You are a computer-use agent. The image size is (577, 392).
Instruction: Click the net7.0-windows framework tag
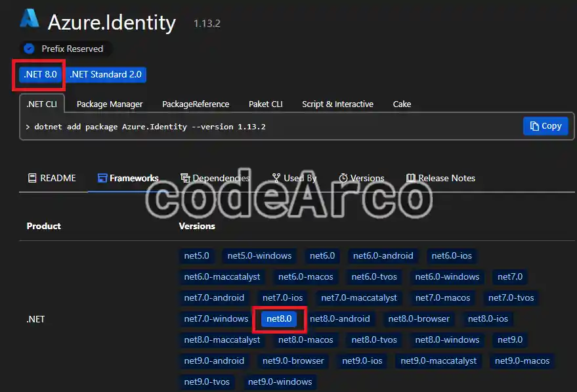[x=217, y=318]
